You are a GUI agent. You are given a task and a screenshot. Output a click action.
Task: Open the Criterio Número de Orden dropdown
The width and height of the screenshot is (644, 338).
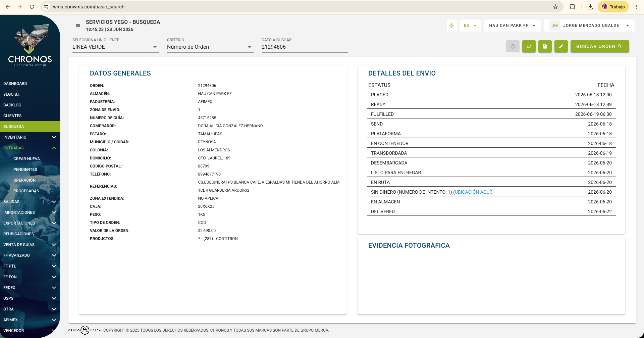tap(210, 47)
